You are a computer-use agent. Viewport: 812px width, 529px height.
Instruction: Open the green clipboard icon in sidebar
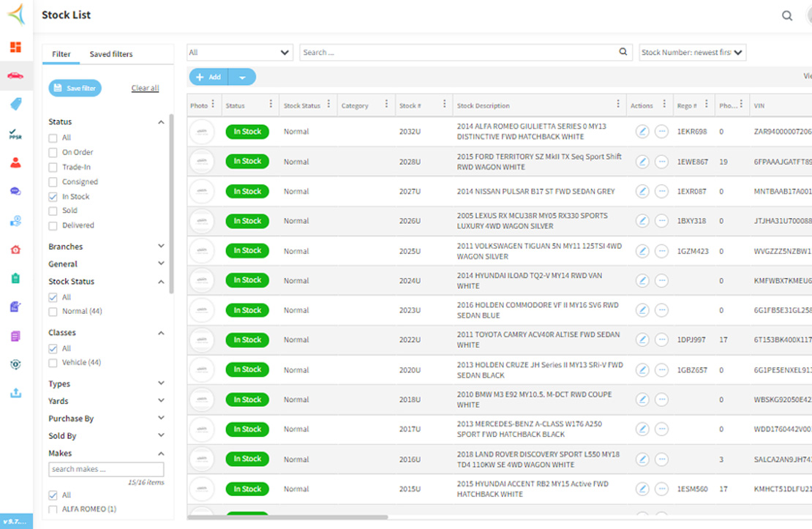tap(15, 278)
